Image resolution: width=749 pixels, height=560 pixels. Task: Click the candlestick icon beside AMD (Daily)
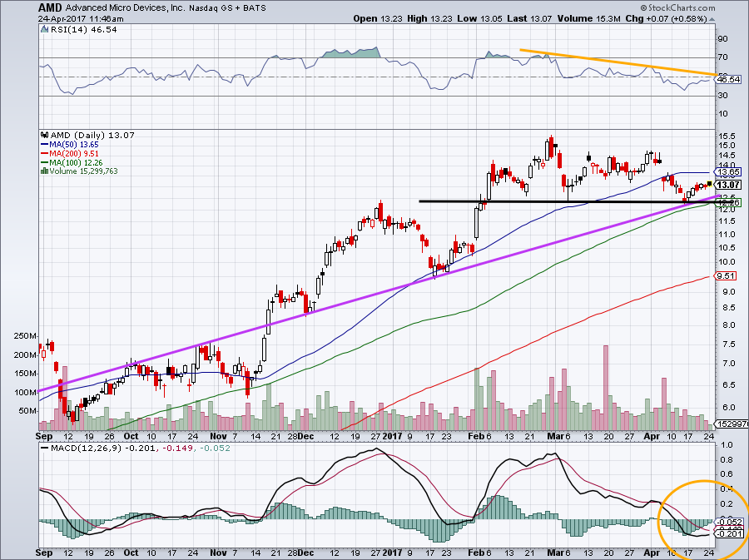coord(46,135)
